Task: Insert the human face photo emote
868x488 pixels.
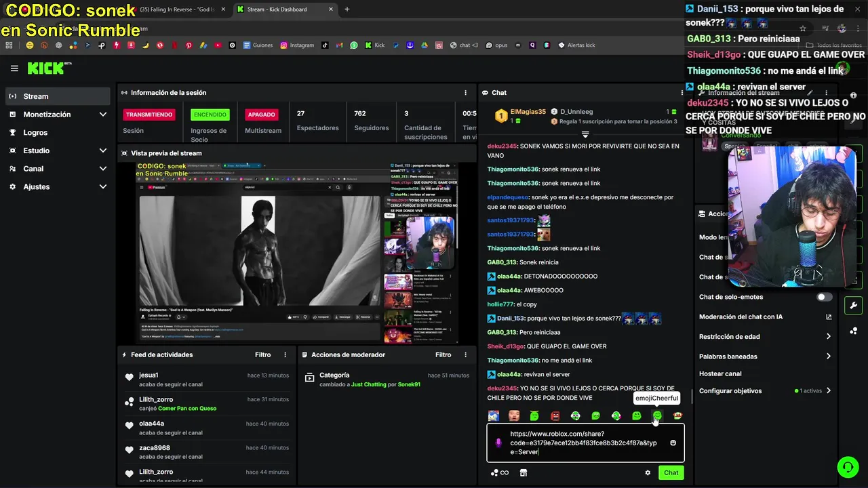Action: click(514, 415)
